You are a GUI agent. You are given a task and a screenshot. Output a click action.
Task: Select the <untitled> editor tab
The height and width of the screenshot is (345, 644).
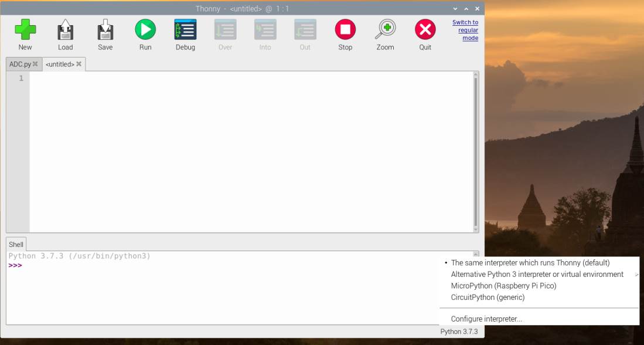pos(60,64)
